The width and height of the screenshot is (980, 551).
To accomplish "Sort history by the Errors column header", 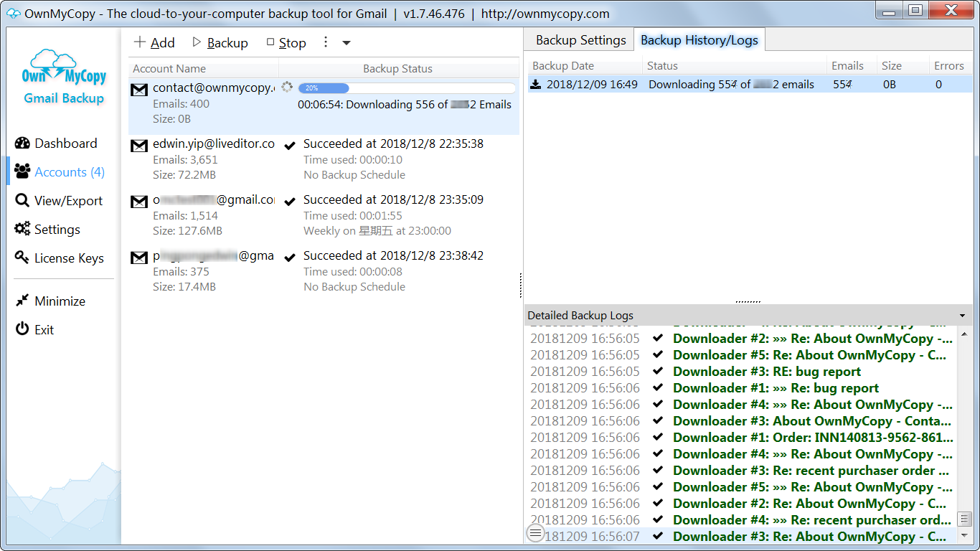I will click(948, 66).
